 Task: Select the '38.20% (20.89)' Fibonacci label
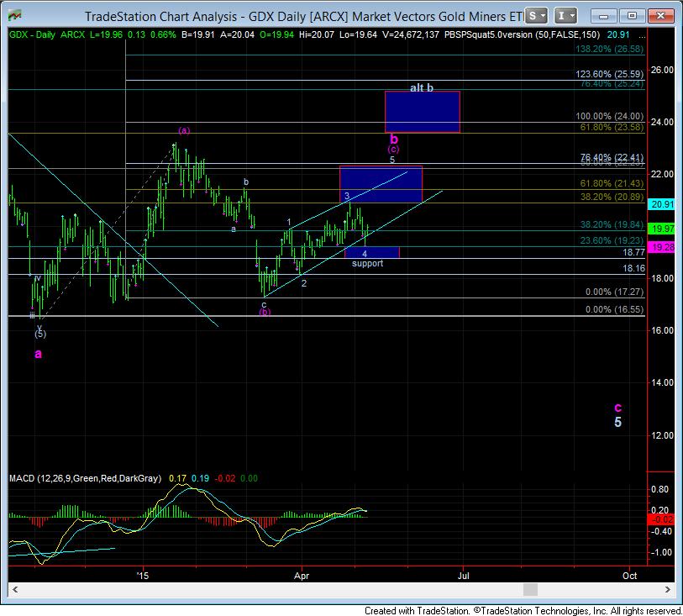coord(612,197)
